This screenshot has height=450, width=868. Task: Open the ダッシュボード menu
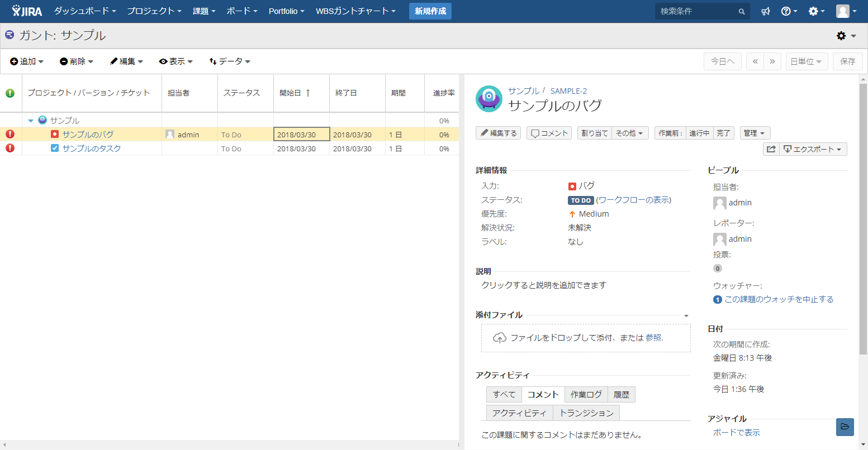tap(85, 11)
